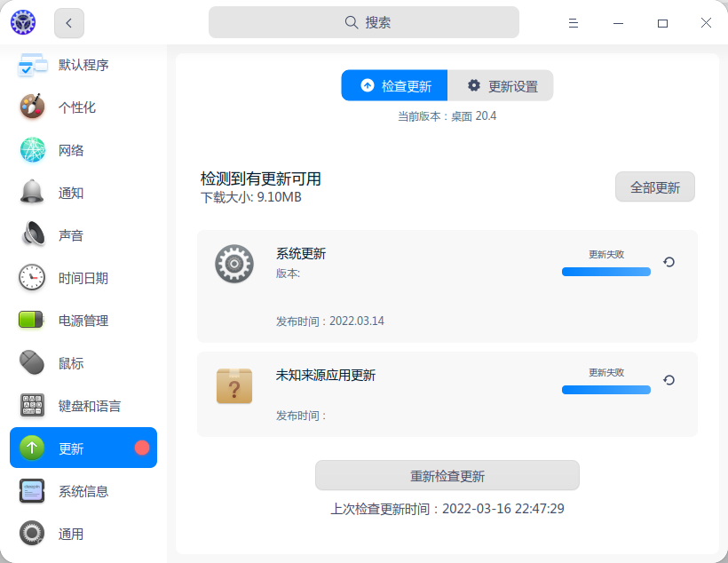728x563 pixels.
Task: Focus the 搜索 search field
Action: 363,22
